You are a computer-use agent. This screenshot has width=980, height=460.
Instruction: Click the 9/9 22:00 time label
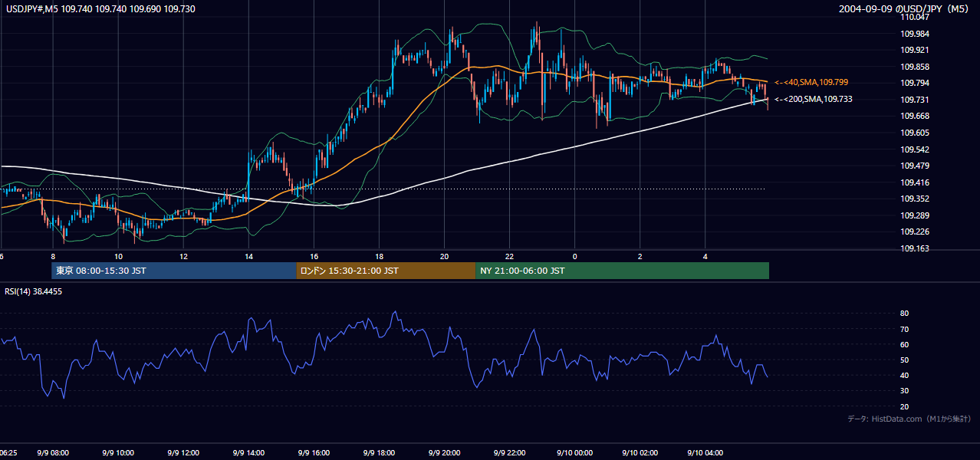tap(509, 453)
